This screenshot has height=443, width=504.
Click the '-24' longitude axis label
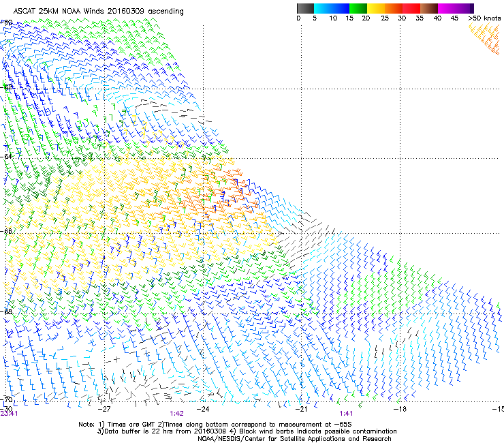(203, 409)
